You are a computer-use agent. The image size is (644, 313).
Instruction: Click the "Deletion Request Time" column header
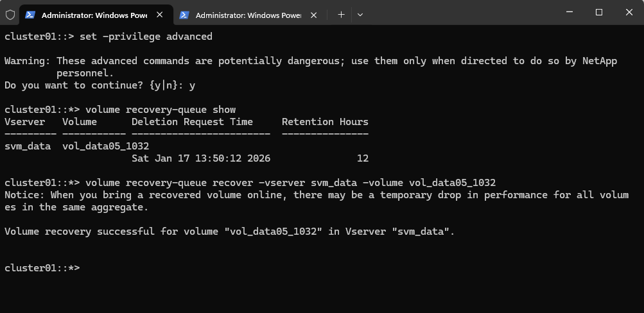[x=192, y=122]
